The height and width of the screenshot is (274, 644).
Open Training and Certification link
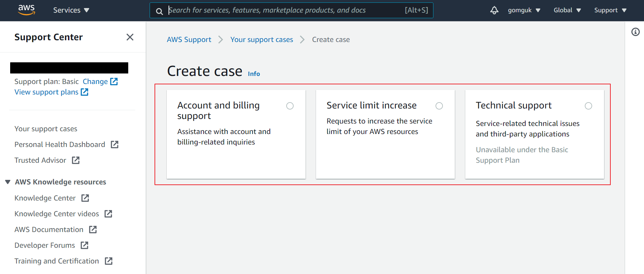point(57,261)
